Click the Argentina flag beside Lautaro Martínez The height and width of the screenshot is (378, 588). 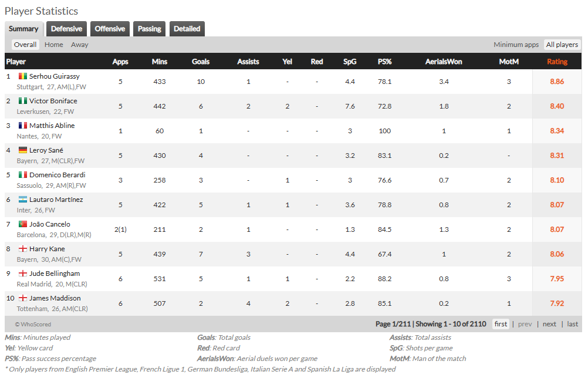(23, 200)
